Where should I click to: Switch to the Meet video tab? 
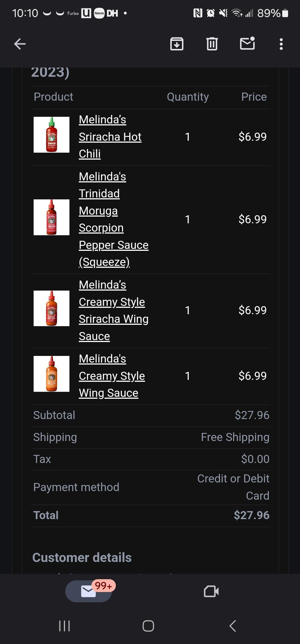(211, 591)
